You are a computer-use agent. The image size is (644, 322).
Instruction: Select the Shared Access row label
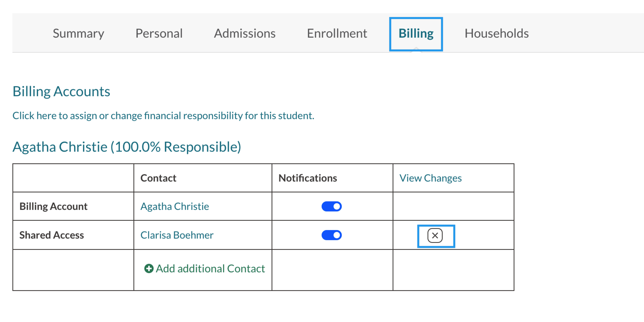pyautogui.click(x=51, y=235)
